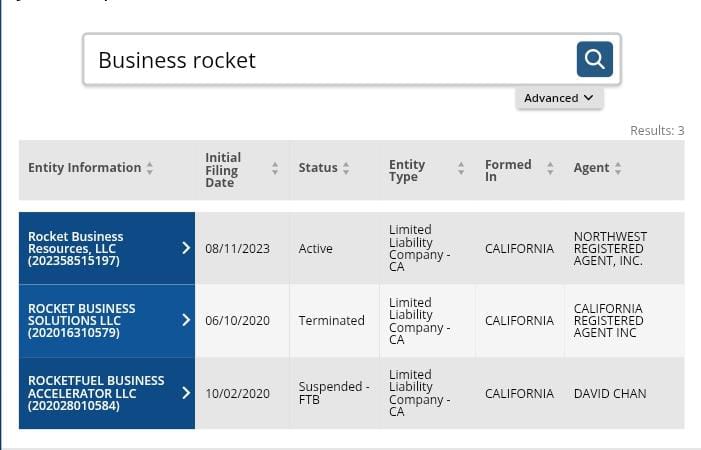Expand ROCKETFUEL BUSINESS ACCELERATOR LLC details arrow
The image size is (701, 450).
(186, 393)
